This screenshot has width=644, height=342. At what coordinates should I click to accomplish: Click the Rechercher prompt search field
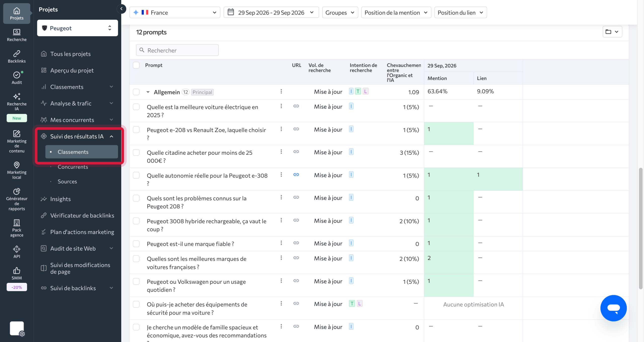coord(177,50)
